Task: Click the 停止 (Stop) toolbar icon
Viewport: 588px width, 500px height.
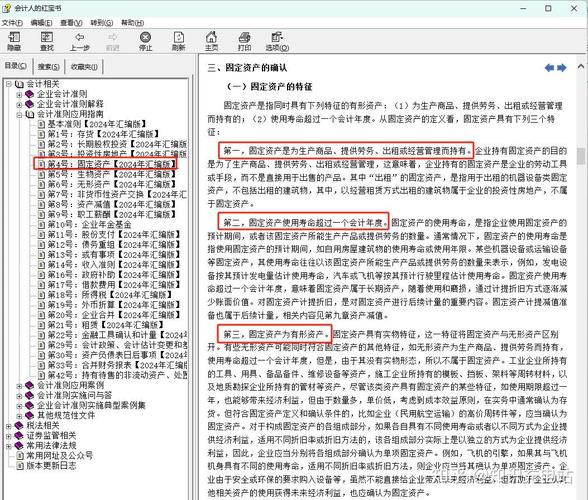Action: pos(146,41)
